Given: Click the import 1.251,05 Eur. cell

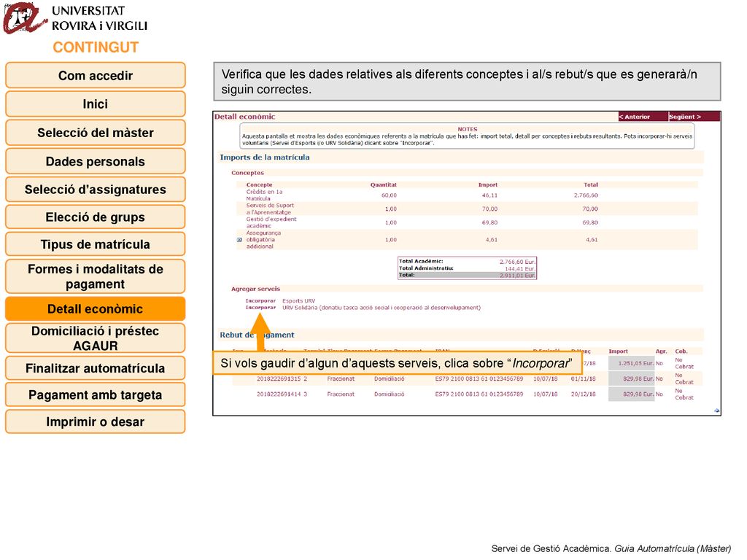Looking at the screenshot, I should pyautogui.click(x=631, y=363).
